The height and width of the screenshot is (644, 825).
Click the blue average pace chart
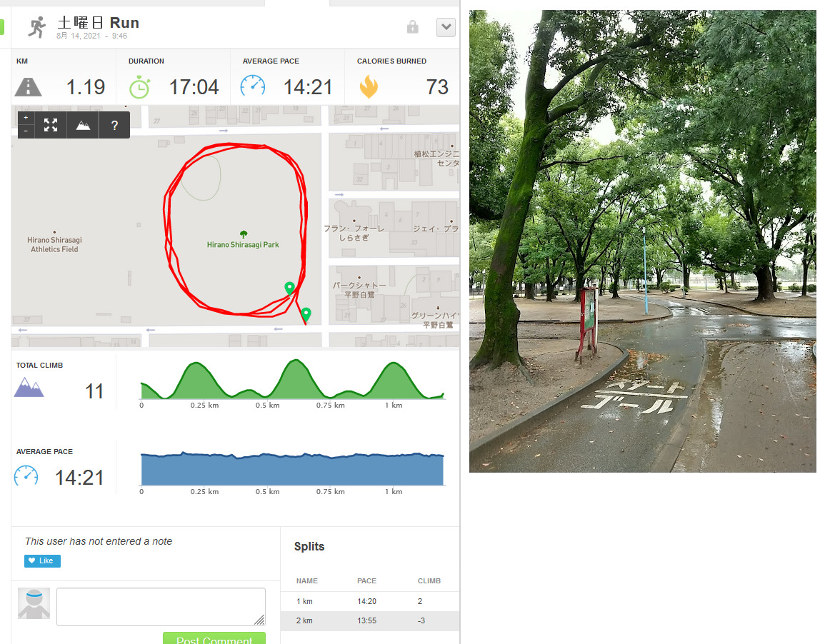coord(293,468)
